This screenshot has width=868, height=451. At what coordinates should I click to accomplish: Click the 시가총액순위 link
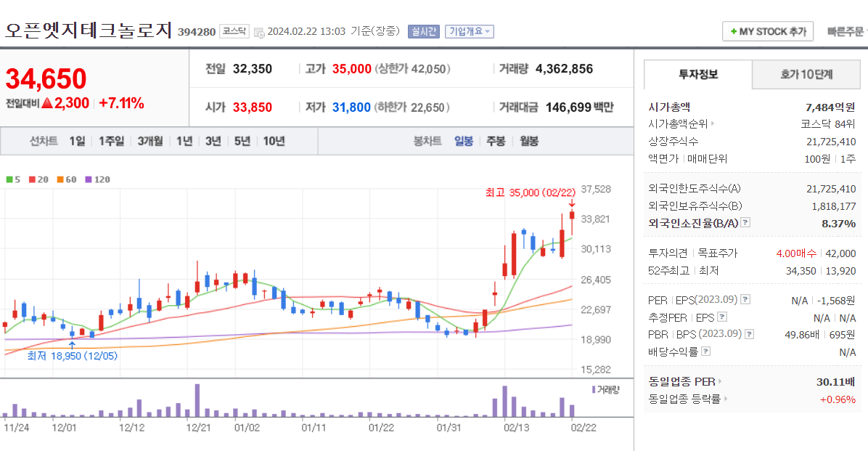tap(678, 124)
